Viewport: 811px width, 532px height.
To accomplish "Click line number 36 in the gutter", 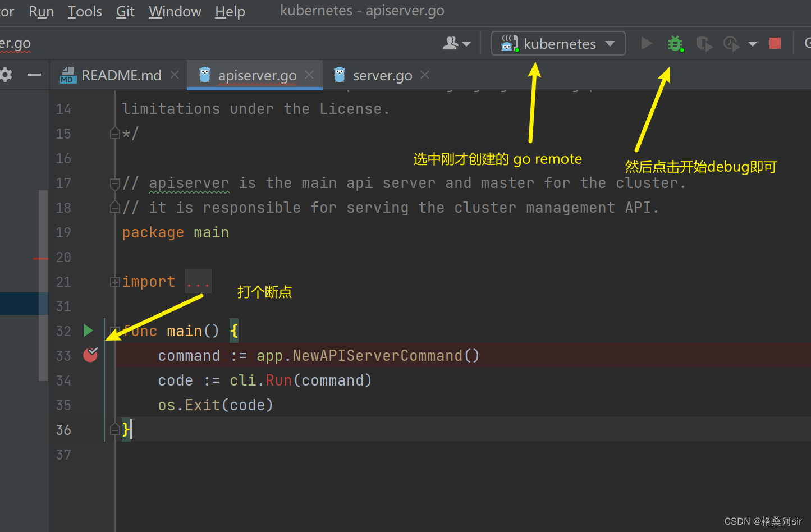I will click(x=63, y=430).
